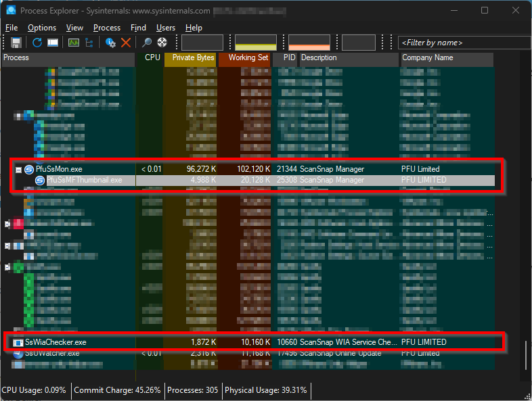
Task: Open the I/O mini graph right of the orange graph
Action: [358, 43]
